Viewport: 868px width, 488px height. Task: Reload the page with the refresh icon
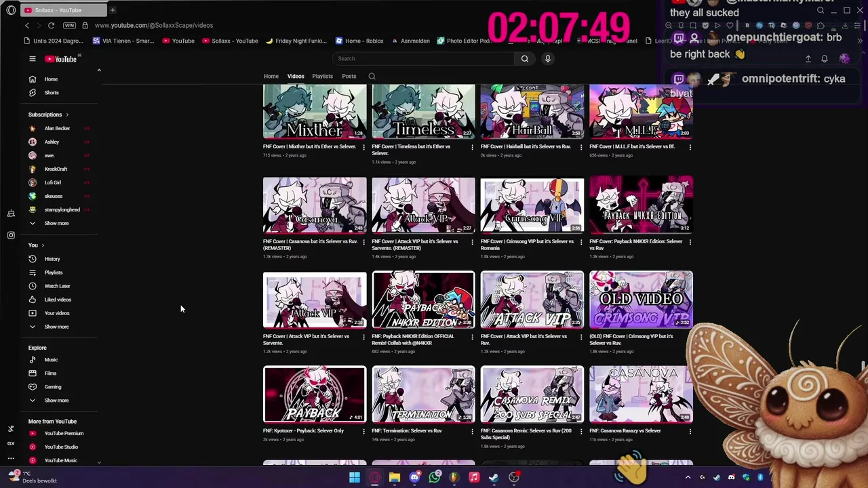tap(51, 25)
